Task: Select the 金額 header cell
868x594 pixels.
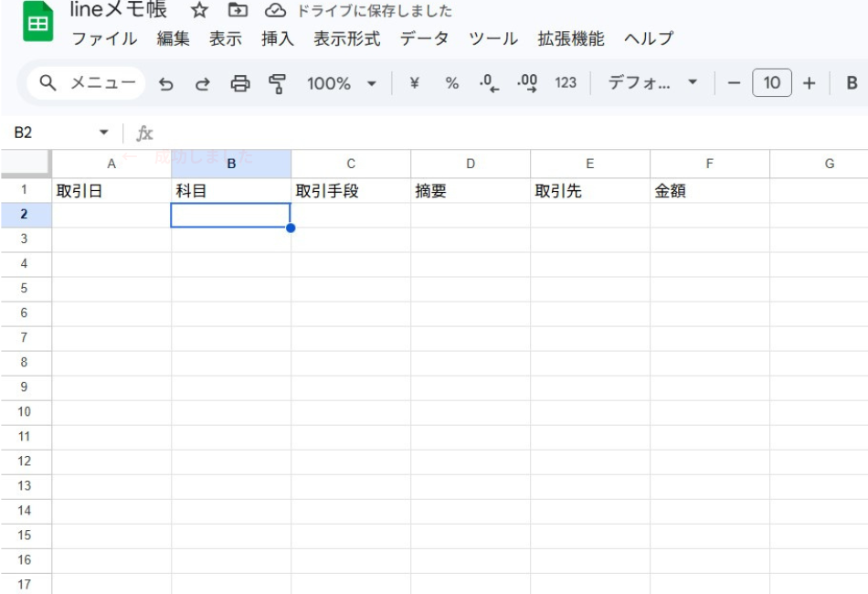Action: 709,191
